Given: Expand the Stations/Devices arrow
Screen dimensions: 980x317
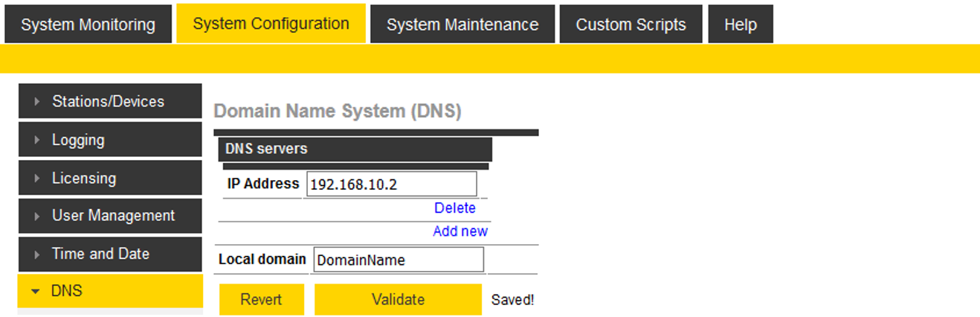Looking at the screenshot, I should pyautogui.click(x=36, y=102).
